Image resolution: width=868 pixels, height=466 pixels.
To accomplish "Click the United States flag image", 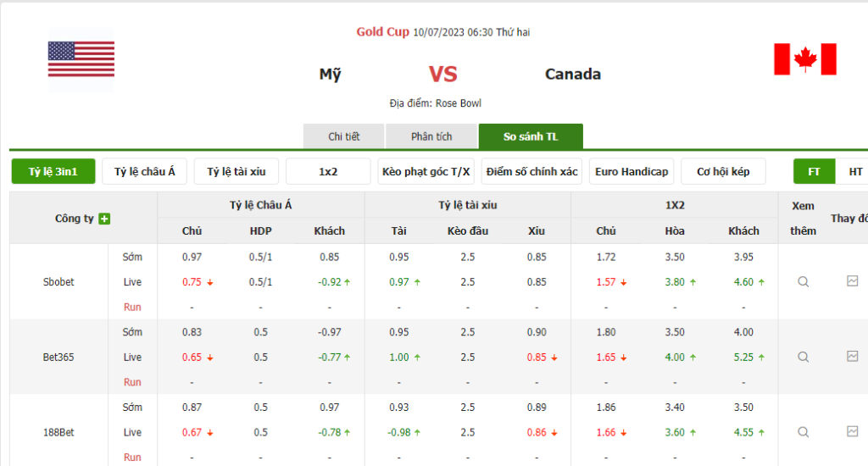I will coord(81,59).
